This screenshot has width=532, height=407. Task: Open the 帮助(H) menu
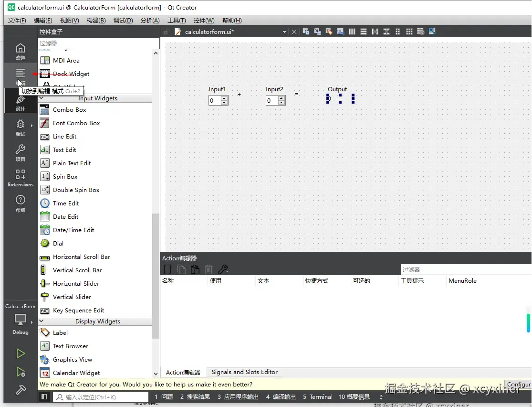(x=232, y=21)
